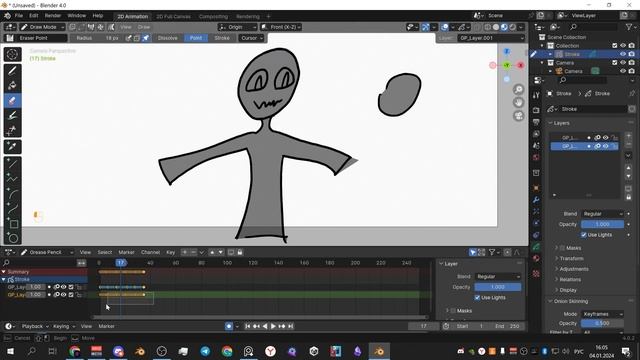Select Stroke eraser mode
The width and height of the screenshot is (640, 360).
[222, 38]
